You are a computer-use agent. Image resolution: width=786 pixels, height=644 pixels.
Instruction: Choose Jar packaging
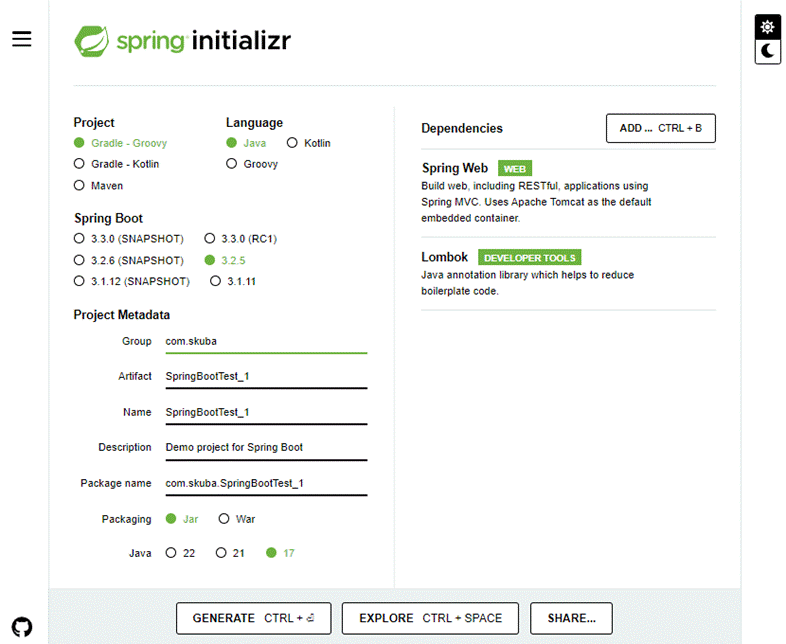(182, 519)
